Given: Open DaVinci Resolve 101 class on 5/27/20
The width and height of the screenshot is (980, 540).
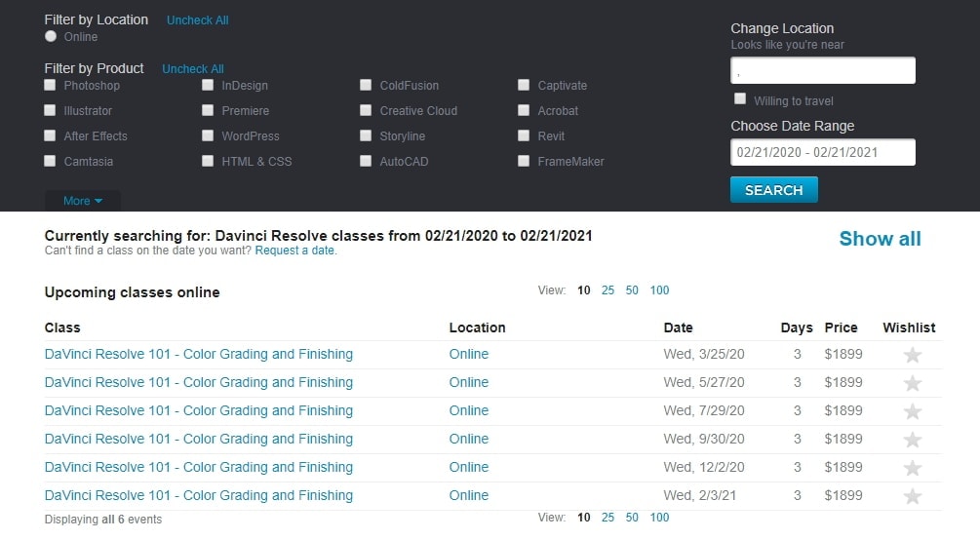Looking at the screenshot, I should [199, 382].
